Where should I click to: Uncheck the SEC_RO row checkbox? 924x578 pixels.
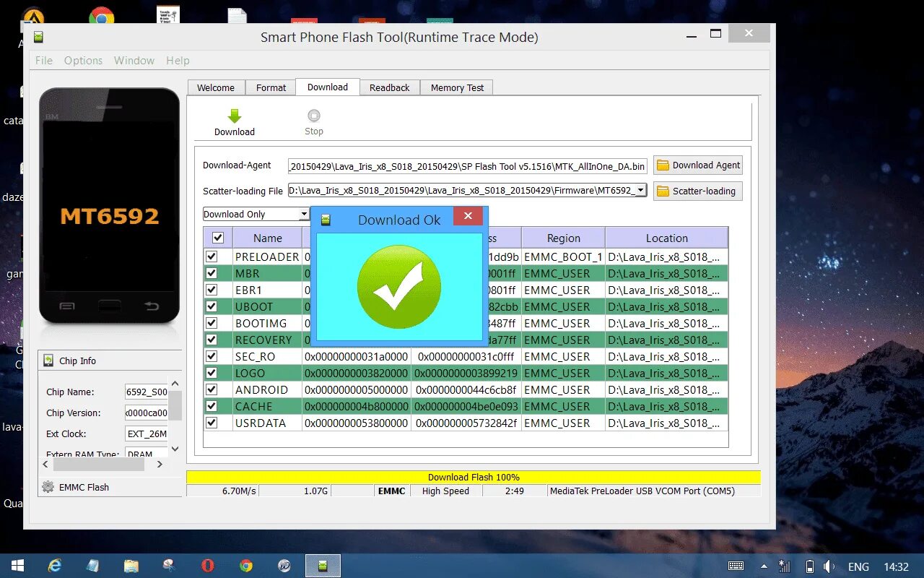[x=212, y=356]
